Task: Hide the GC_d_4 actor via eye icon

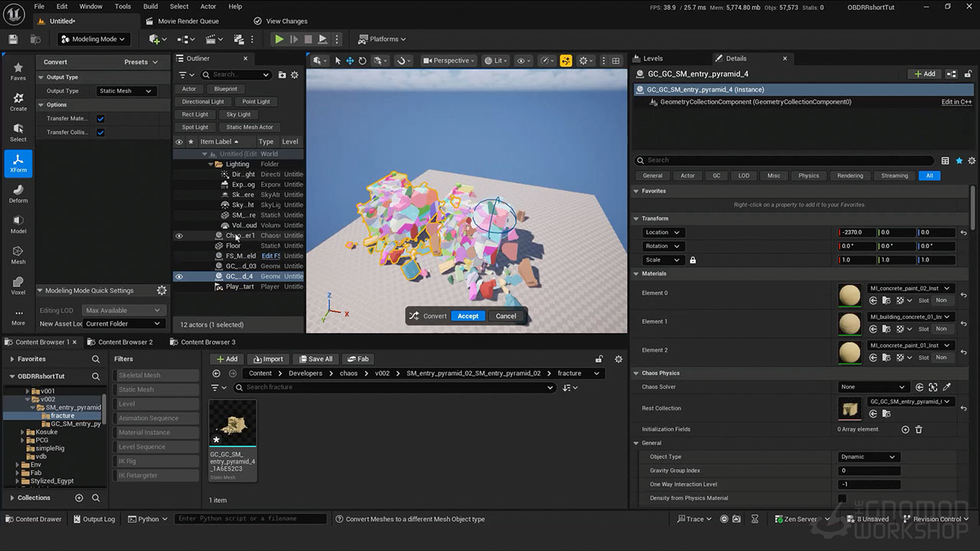Action: [179, 276]
